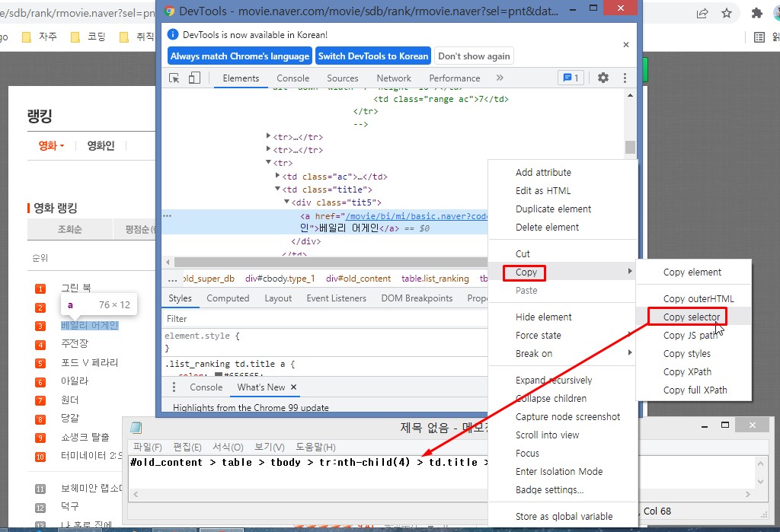Open Notepad 파일(F) menu
Image resolution: width=780 pixels, height=532 pixels.
tap(147, 447)
